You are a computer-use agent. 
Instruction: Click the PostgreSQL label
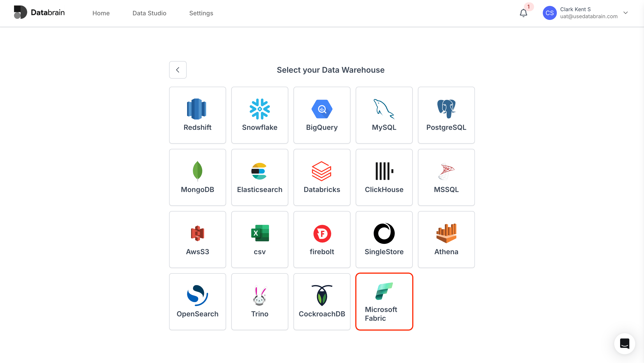coord(446,127)
